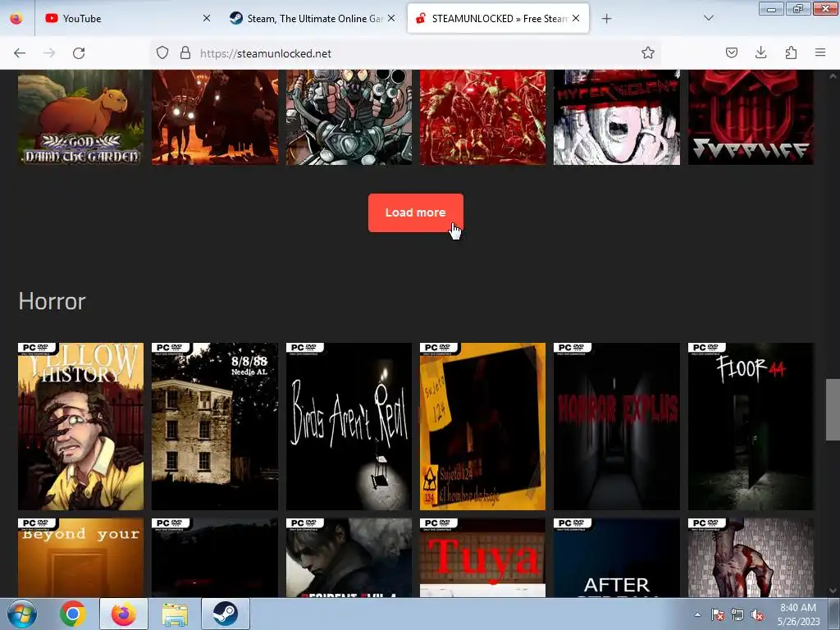Open the After Stream game cover
The image size is (840, 630).
coord(617,558)
